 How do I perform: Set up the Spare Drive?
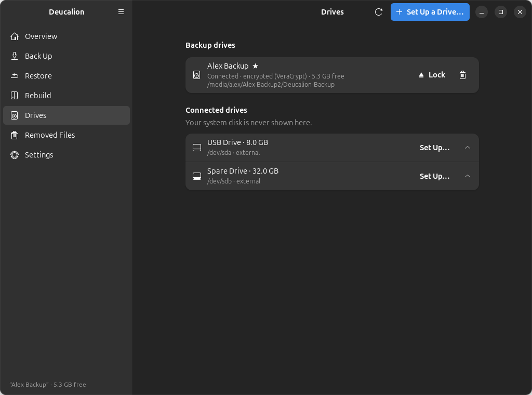click(x=435, y=176)
